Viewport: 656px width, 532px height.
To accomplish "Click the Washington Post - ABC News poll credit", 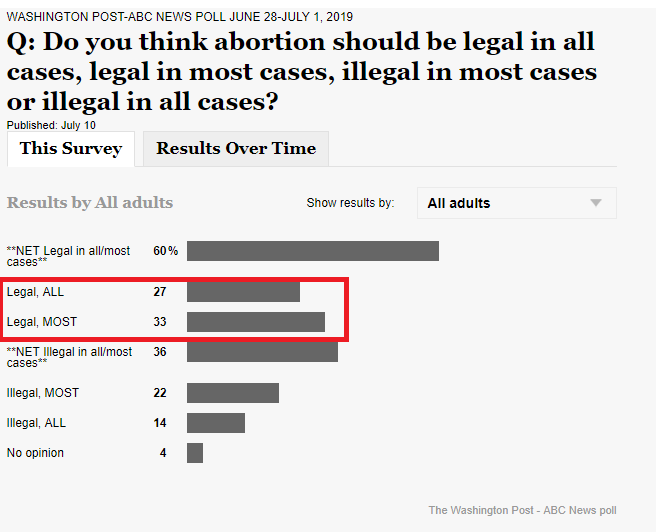I will [523, 511].
